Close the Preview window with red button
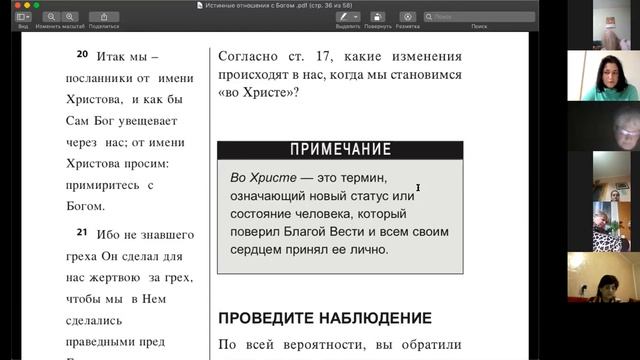 [x=17, y=5]
